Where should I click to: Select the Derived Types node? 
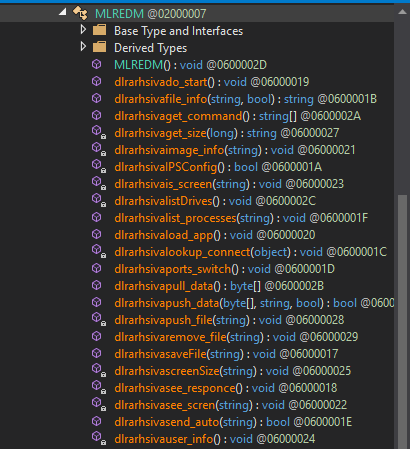point(150,48)
